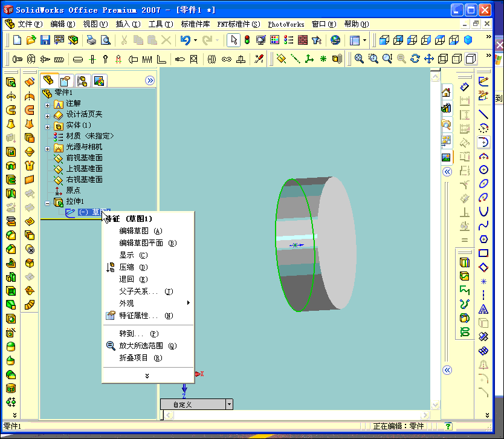This screenshot has height=439, width=504.
Task: Click the green sketch circle on the cylinder
Action: 276,238
